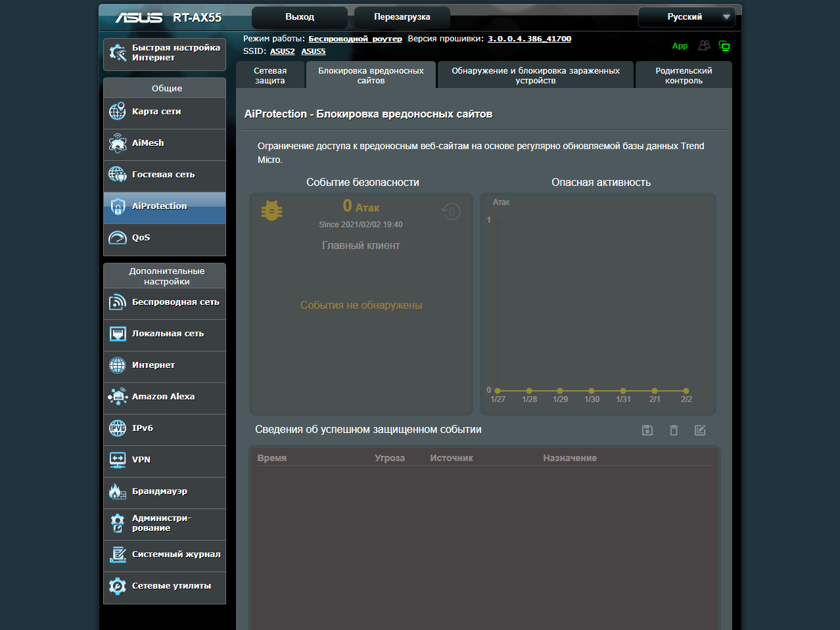
Task: Click the Перезагрузка reboot button
Action: [x=402, y=17]
